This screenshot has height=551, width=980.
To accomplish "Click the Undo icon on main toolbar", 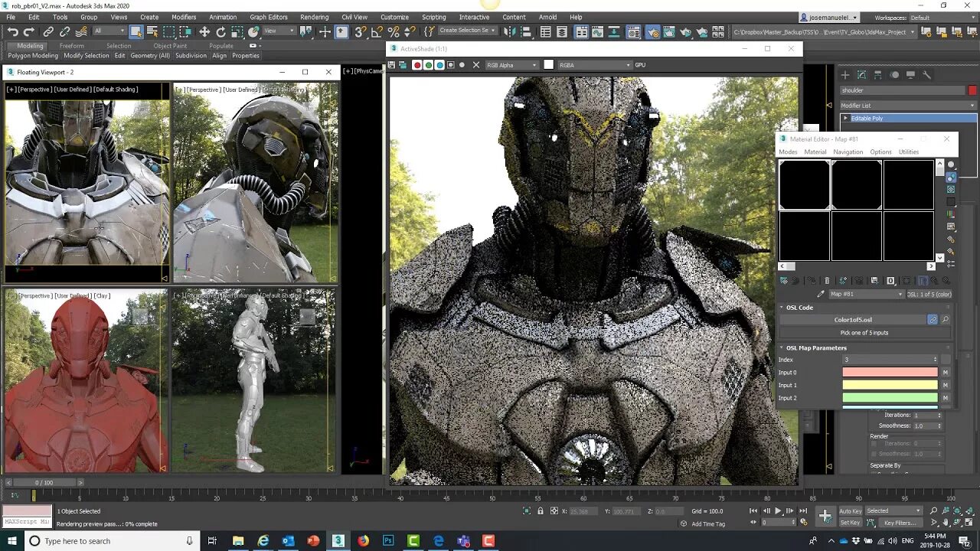I will coord(14,31).
